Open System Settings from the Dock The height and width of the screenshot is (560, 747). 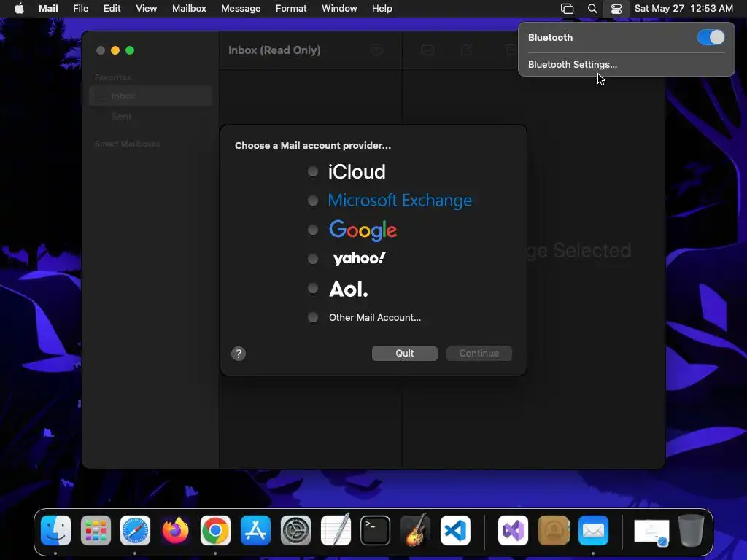[x=295, y=531]
